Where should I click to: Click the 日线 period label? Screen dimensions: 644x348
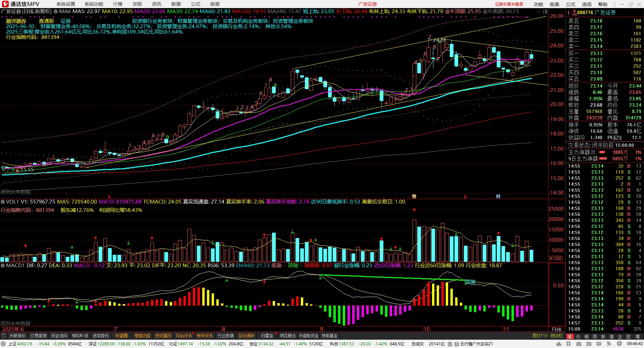557,329
